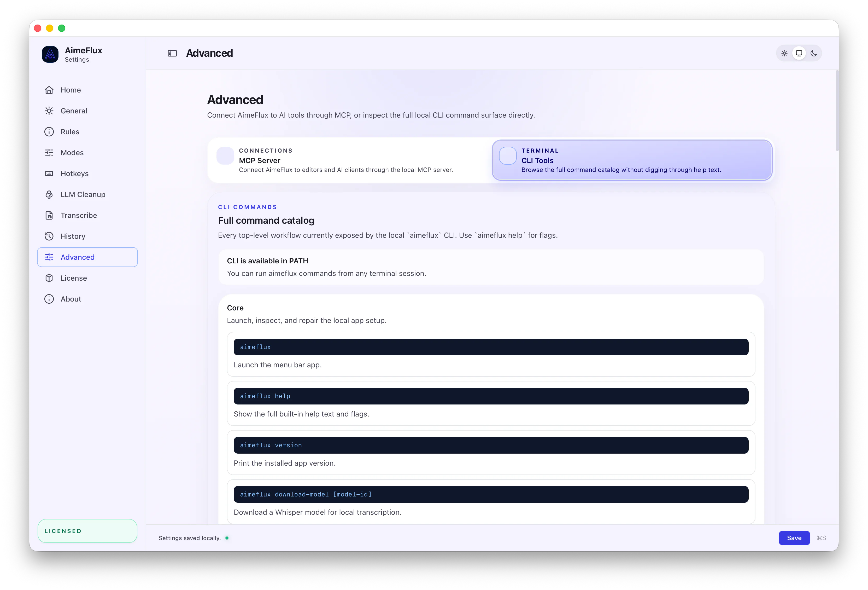Click the green saved status dot
The width and height of the screenshot is (868, 590).
tap(227, 538)
